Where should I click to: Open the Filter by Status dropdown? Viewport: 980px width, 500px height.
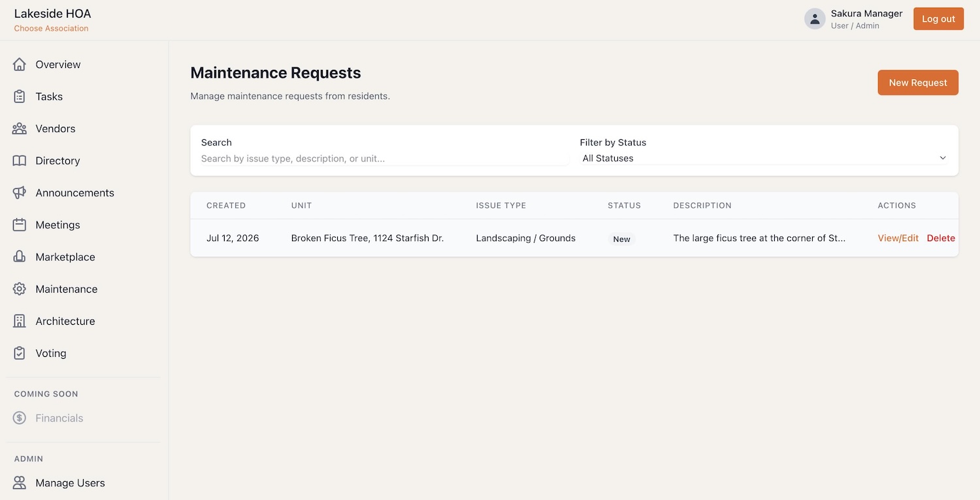[764, 158]
